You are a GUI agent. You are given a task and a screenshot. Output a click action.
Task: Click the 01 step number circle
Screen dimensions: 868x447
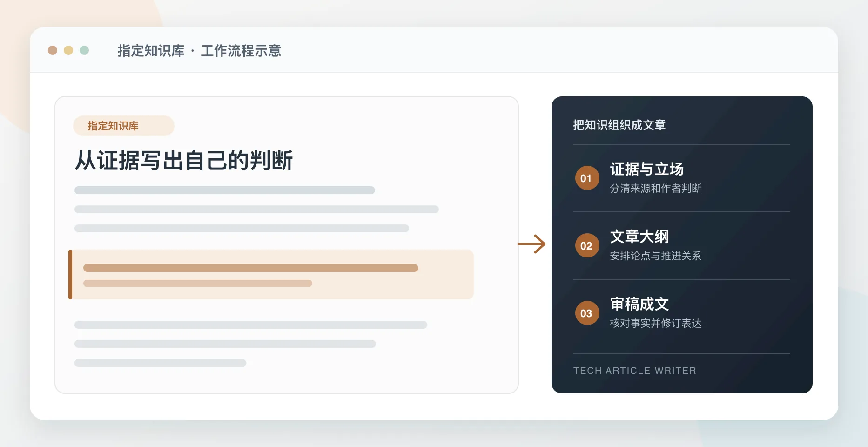click(x=587, y=178)
